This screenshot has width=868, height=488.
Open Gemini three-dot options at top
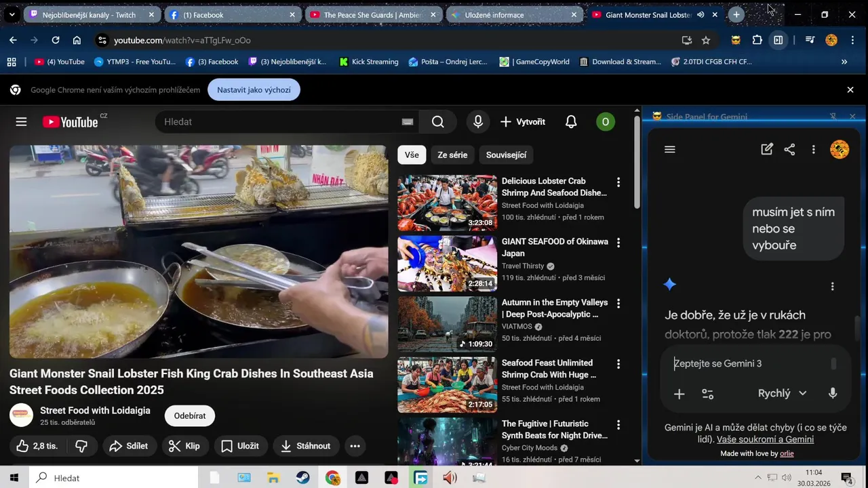click(813, 150)
